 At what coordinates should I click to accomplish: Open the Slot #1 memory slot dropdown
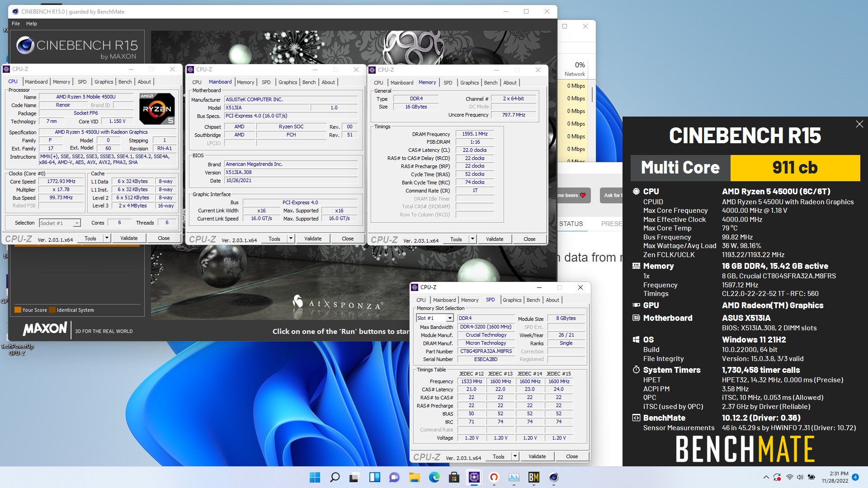[x=450, y=318]
